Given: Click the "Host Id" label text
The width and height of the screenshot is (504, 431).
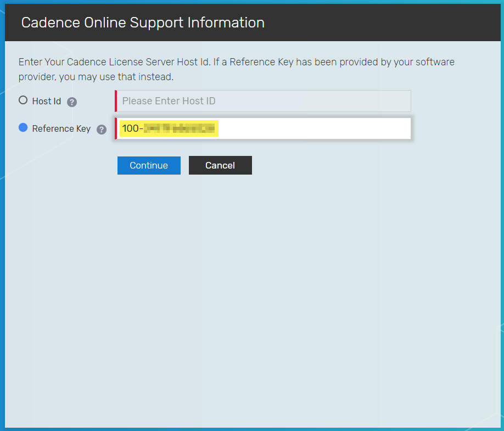Looking at the screenshot, I should (47, 102).
